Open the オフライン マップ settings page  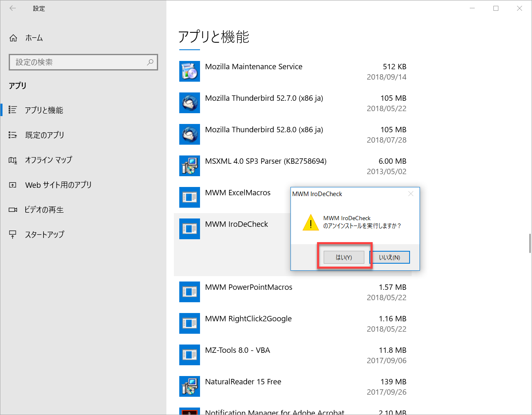48,160
